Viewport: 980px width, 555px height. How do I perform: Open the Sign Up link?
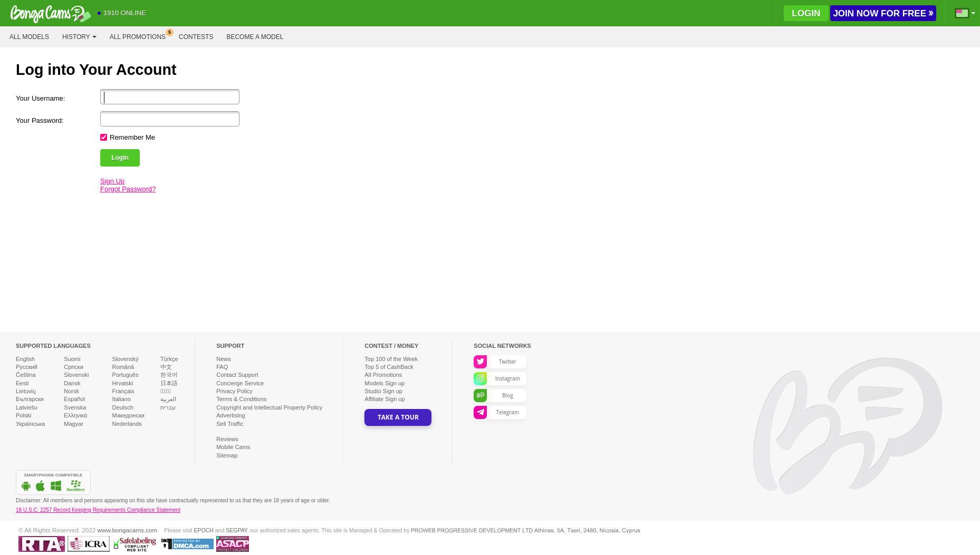112,181
